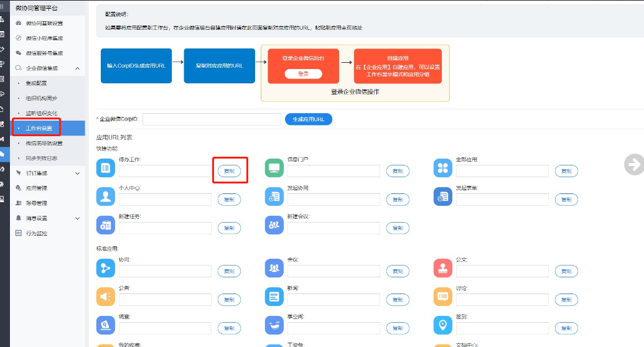Open 应用管理 in the sidebar
Viewport: 644px width, 347px height.
coord(37,188)
